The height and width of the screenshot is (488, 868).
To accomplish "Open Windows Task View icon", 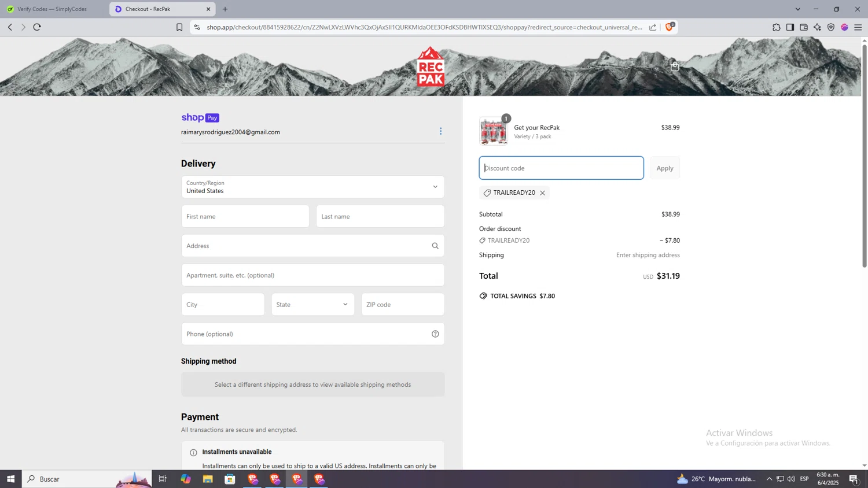I will [163, 479].
